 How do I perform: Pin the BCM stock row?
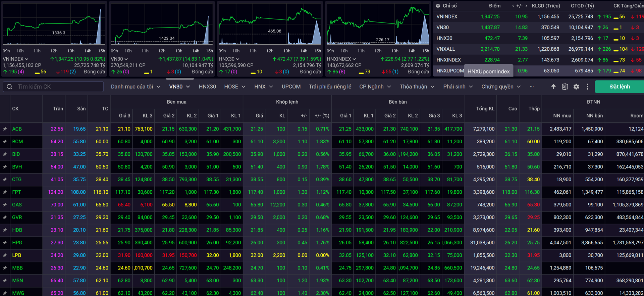(x=5, y=142)
